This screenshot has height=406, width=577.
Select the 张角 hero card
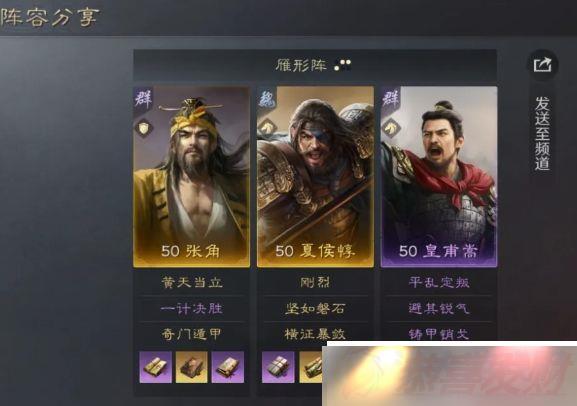191,177
